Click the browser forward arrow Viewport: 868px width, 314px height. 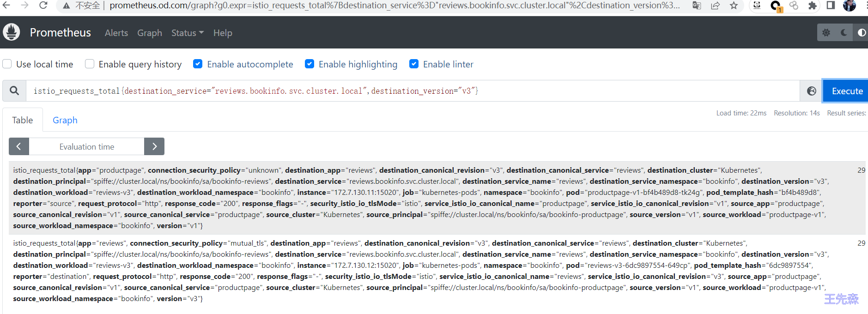(x=24, y=5)
